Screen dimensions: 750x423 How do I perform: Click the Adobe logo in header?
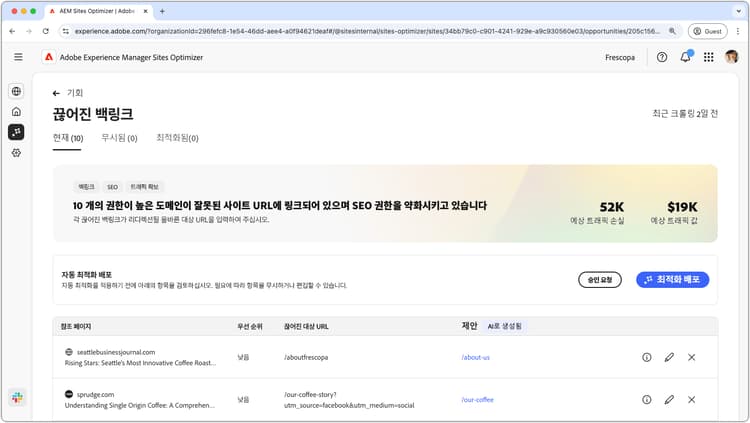(49, 57)
